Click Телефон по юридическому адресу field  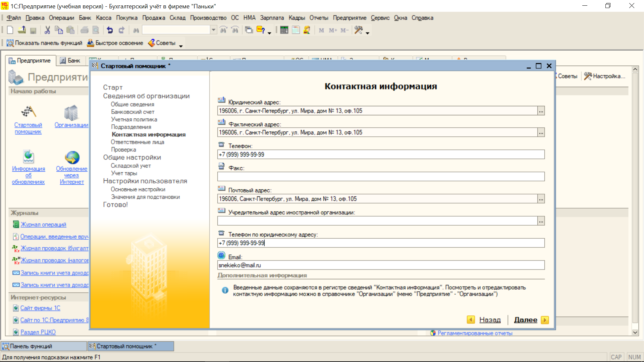[381, 243]
